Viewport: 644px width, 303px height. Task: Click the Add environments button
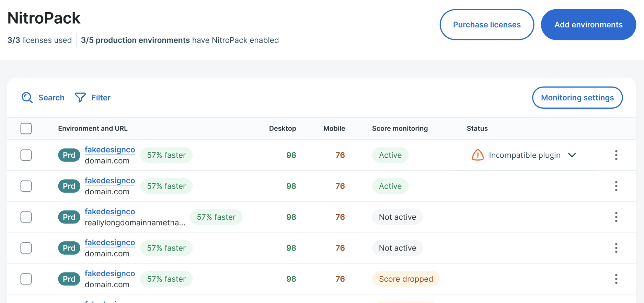588,25
